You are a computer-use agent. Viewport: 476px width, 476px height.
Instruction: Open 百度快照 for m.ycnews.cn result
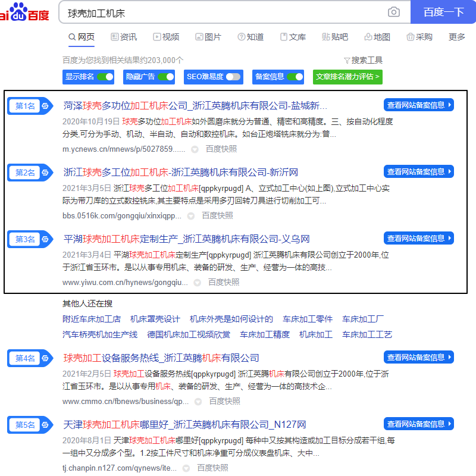(221, 149)
